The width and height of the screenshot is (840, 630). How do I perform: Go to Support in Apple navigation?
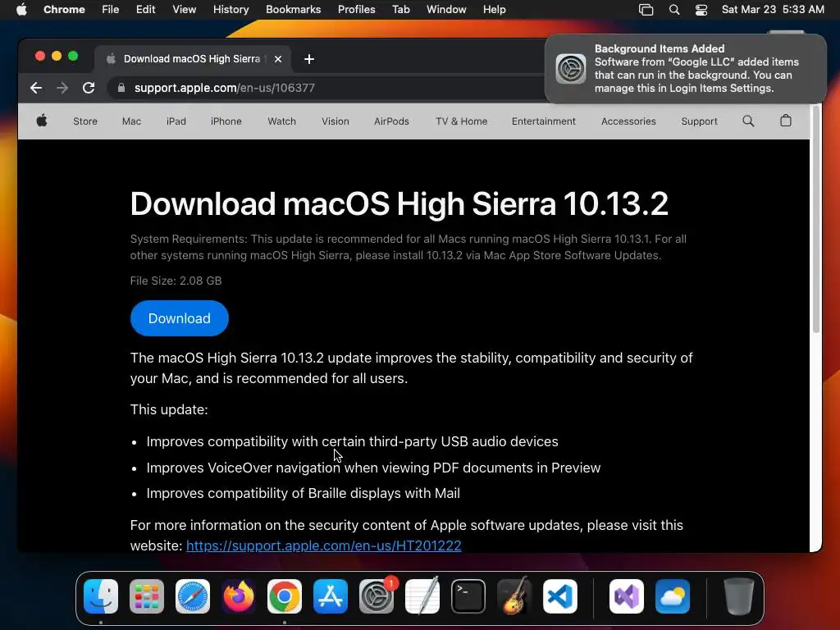[699, 121]
